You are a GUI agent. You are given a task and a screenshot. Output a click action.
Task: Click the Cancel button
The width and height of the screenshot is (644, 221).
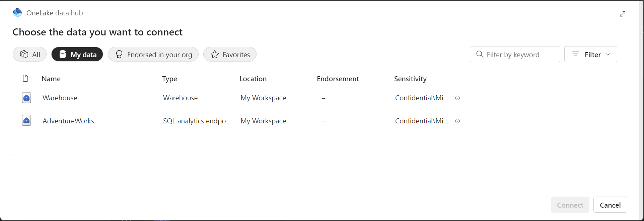(610, 205)
